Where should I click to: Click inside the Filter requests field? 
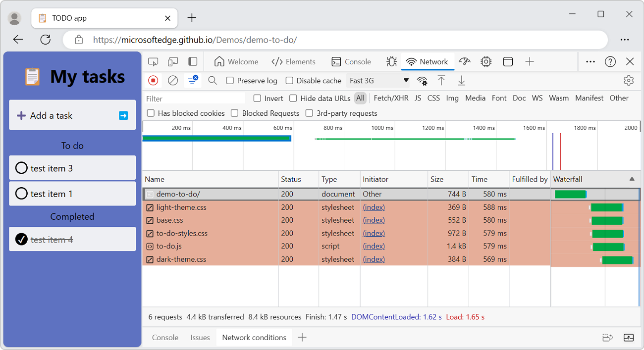click(x=193, y=98)
